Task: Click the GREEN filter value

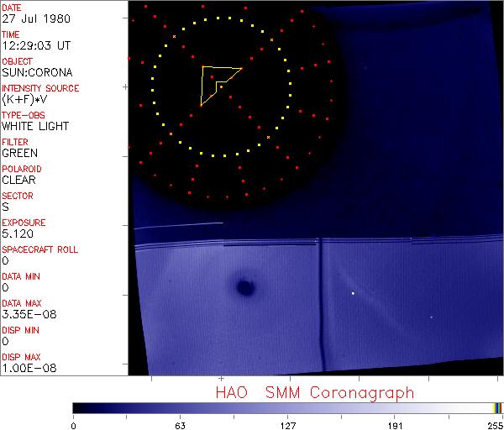Action: coord(19,153)
